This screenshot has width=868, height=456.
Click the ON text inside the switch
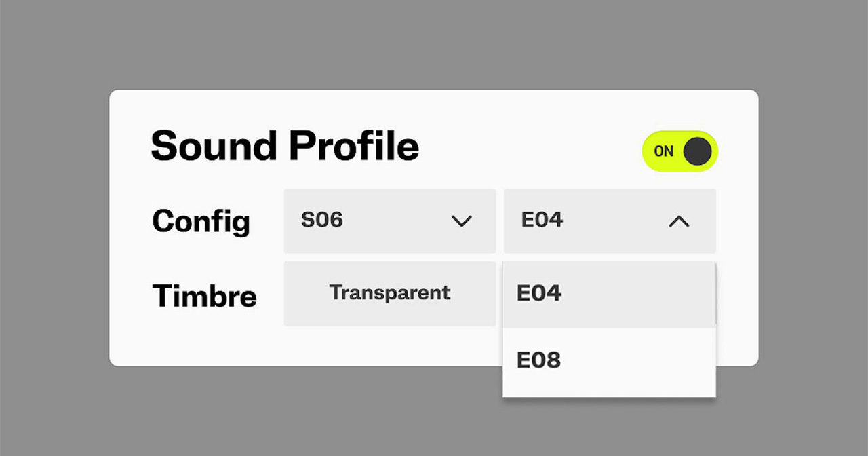pos(663,151)
